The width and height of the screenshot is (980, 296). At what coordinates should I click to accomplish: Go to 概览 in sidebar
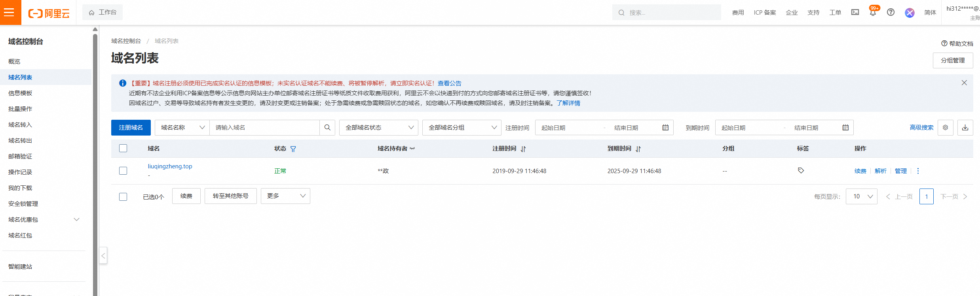click(14, 61)
